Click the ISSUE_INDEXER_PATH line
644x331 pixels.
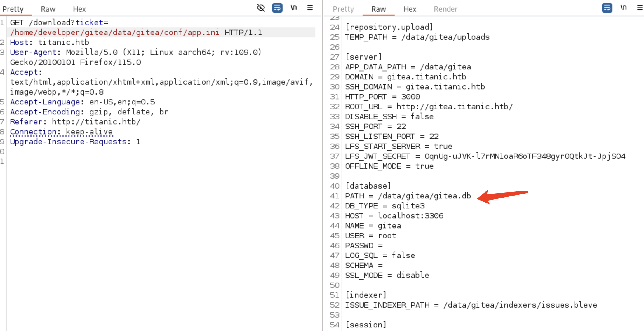(x=471, y=305)
